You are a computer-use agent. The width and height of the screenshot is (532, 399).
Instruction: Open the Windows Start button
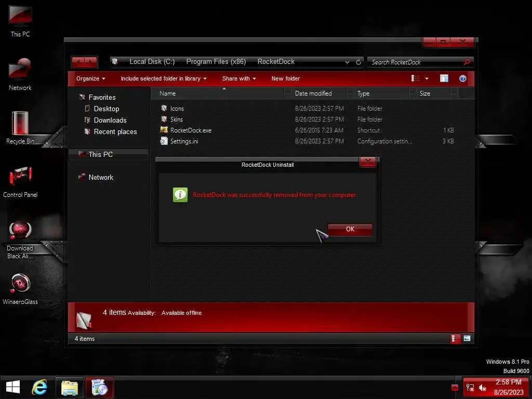13,387
